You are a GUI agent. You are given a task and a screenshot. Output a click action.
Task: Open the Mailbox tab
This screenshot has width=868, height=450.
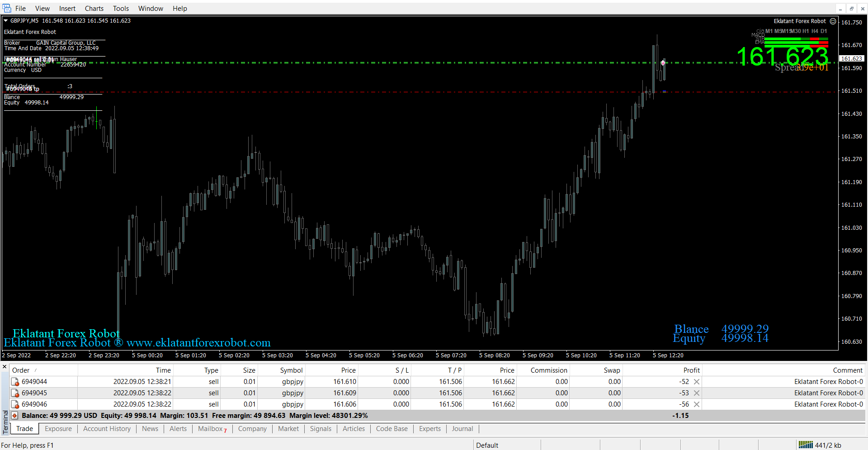click(211, 429)
